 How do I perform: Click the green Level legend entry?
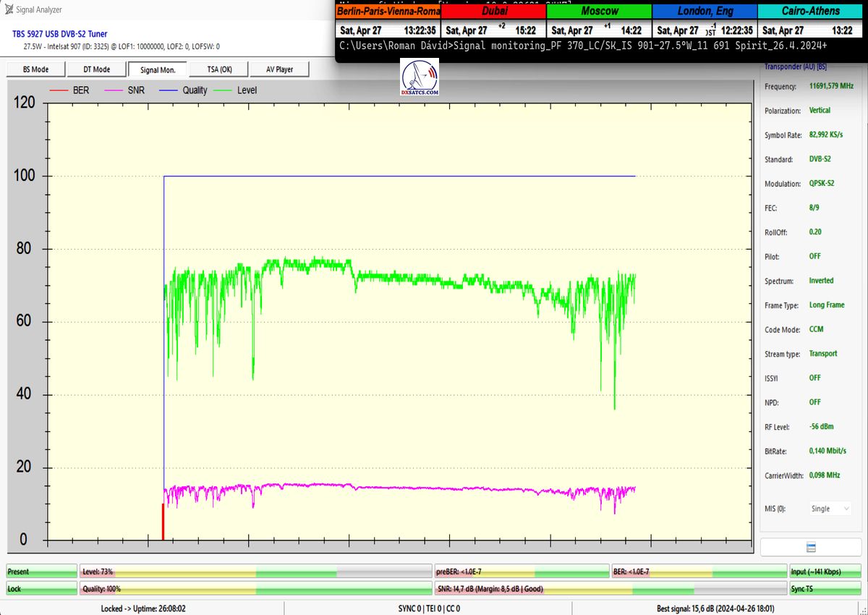[x=237, y=90]
